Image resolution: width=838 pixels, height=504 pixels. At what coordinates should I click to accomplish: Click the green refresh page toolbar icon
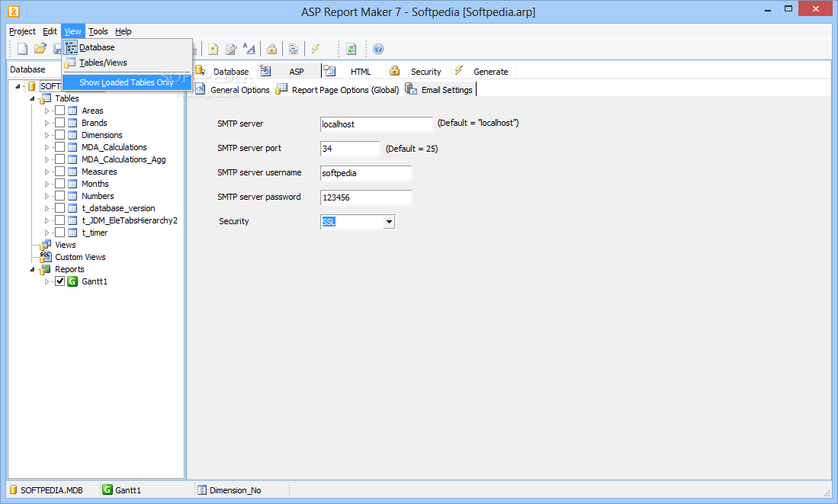(x=351, y=49)
